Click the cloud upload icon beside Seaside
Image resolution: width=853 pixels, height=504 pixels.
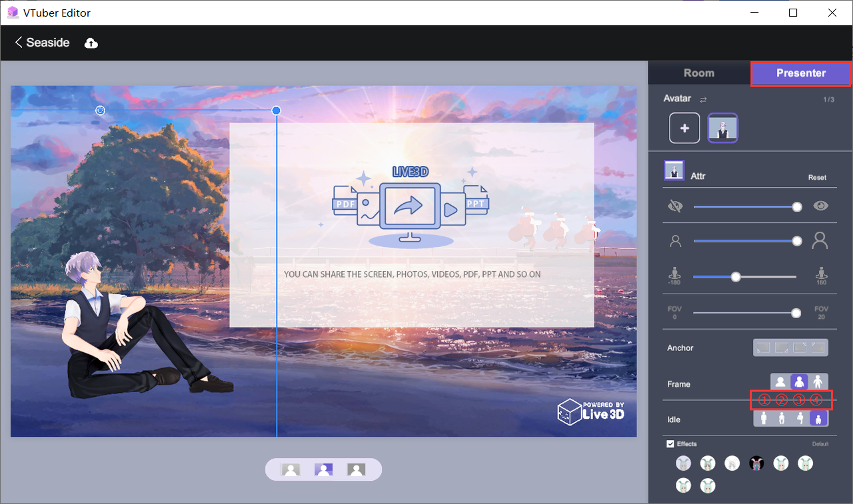pyautogui.click(x=91, y=43)
